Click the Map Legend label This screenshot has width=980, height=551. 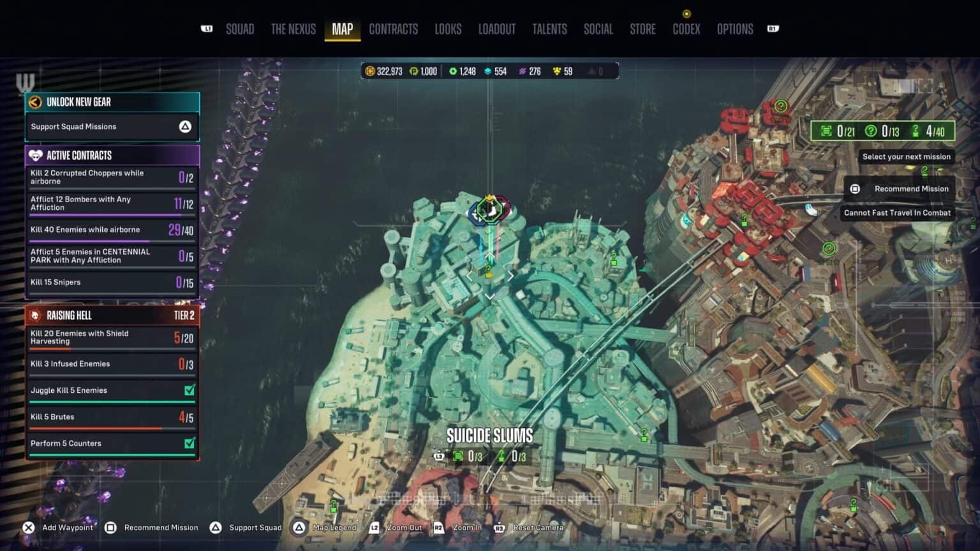(x=334, y=527)
